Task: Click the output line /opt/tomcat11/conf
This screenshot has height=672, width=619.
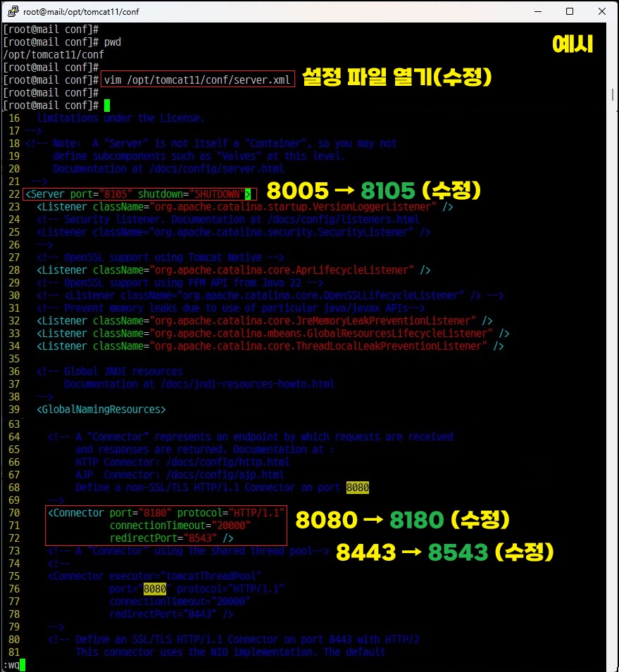Action: 54,55
